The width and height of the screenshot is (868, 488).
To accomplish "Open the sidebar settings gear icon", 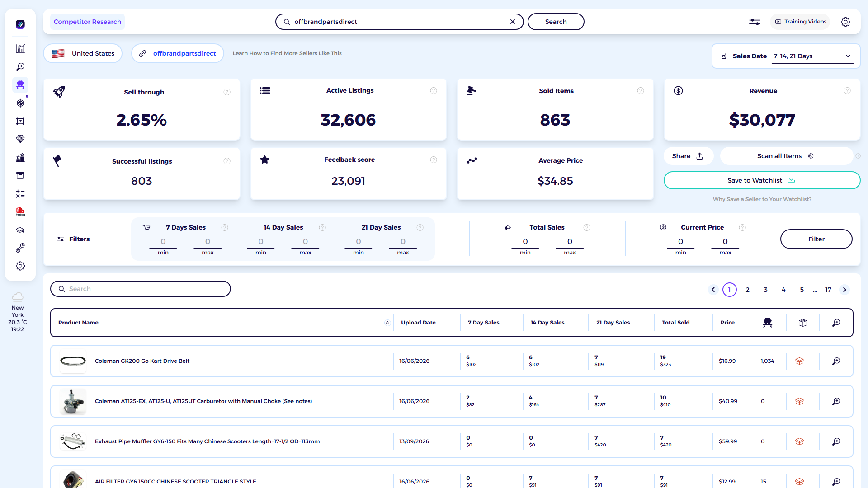I will 20,266.
